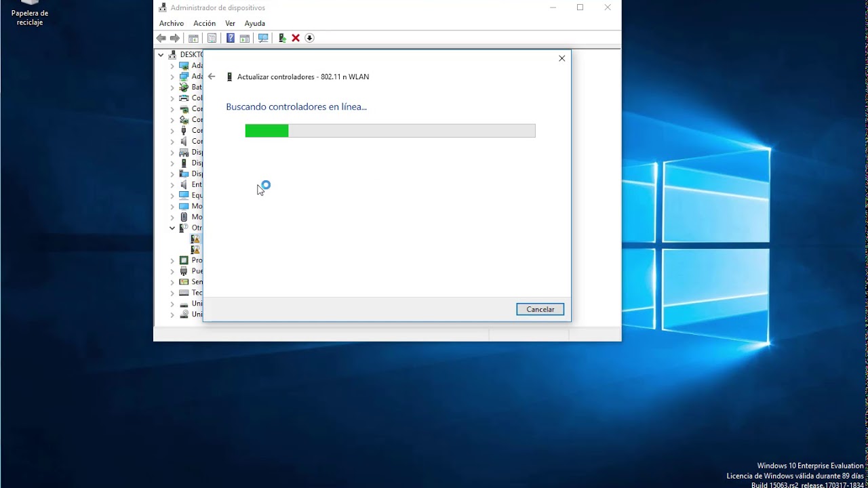Open the Archivo menu
Image resolution: width=868 pixels, height=488 pixels.
[x=172, y=23]
